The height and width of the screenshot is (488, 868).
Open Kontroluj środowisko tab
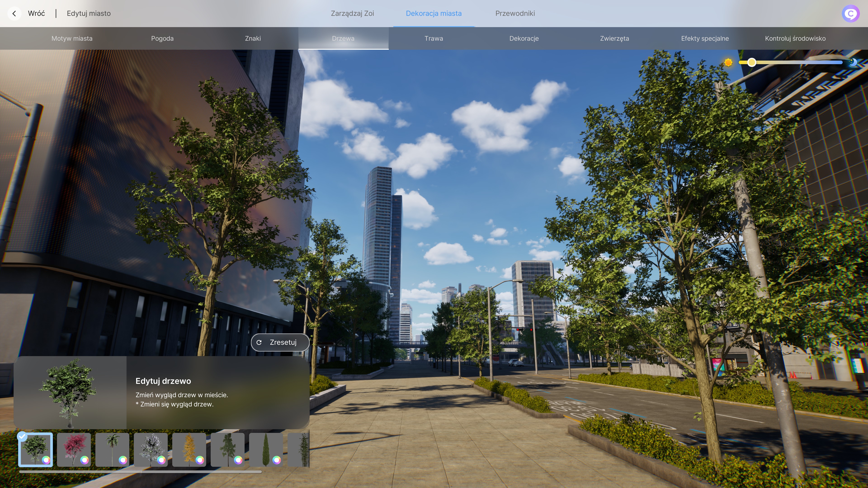795,38
